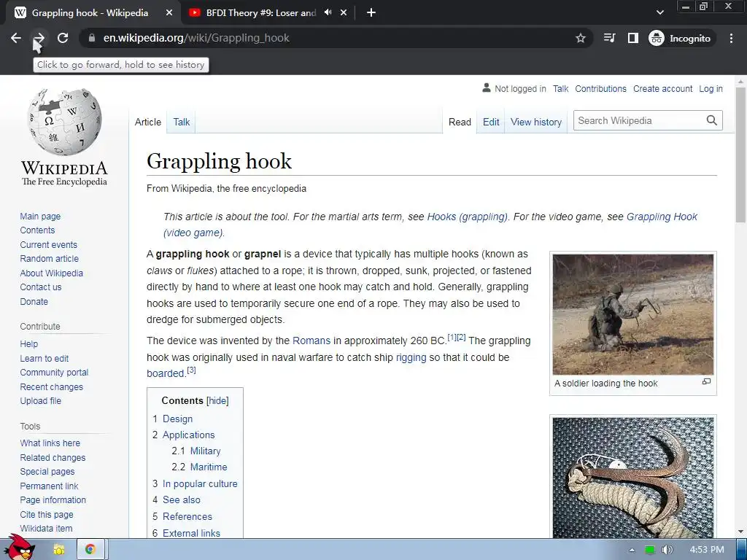Click the Chrome taskbar icon
This screenshot has height=560, width=747.
click(x=90, y=550)
